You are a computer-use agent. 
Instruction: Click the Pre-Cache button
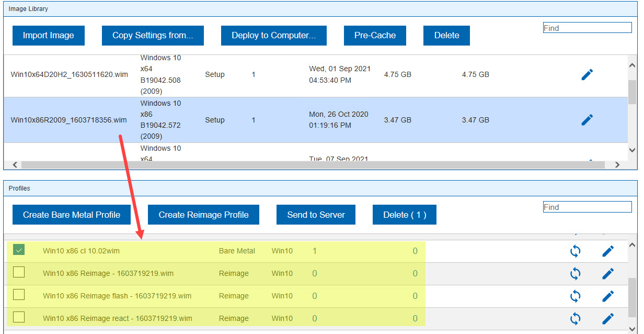(x=375, y=36)
